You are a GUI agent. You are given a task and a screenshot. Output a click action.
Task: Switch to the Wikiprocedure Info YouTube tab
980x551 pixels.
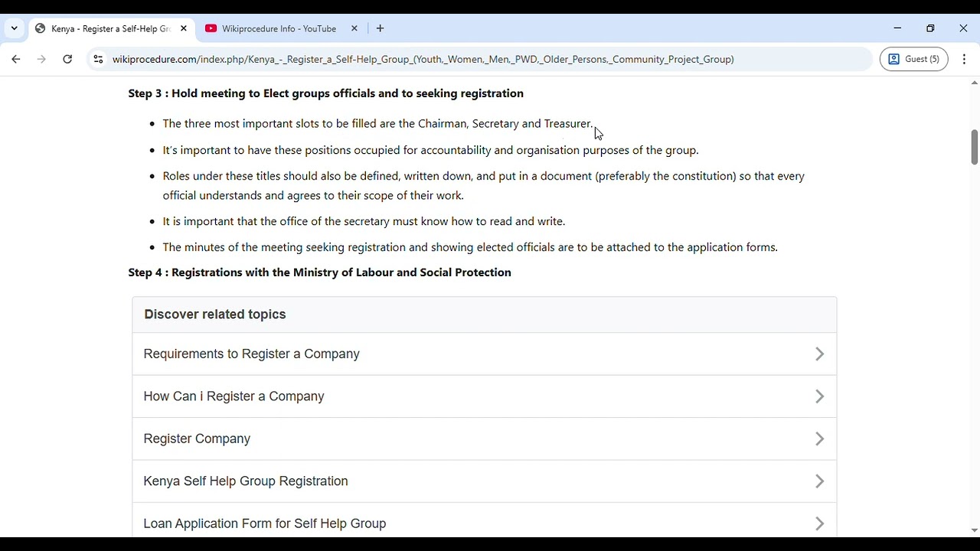279,28
